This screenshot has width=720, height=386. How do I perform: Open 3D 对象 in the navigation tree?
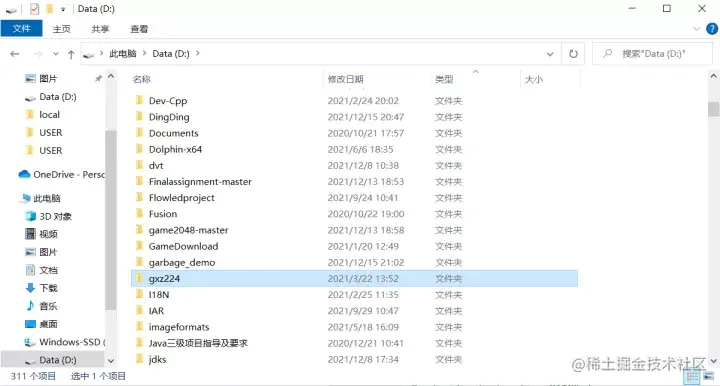tap(55, 216)
